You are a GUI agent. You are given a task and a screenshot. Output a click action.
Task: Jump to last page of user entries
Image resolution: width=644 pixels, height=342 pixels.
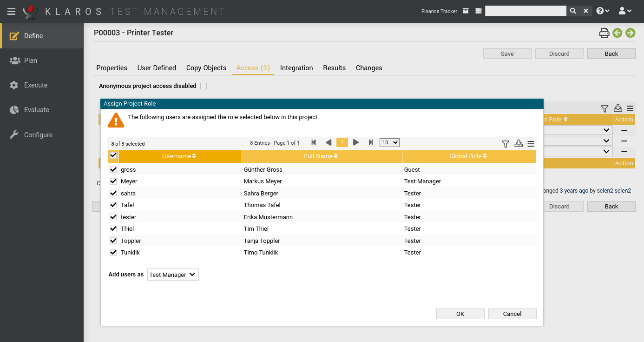(x=370, y=142)
